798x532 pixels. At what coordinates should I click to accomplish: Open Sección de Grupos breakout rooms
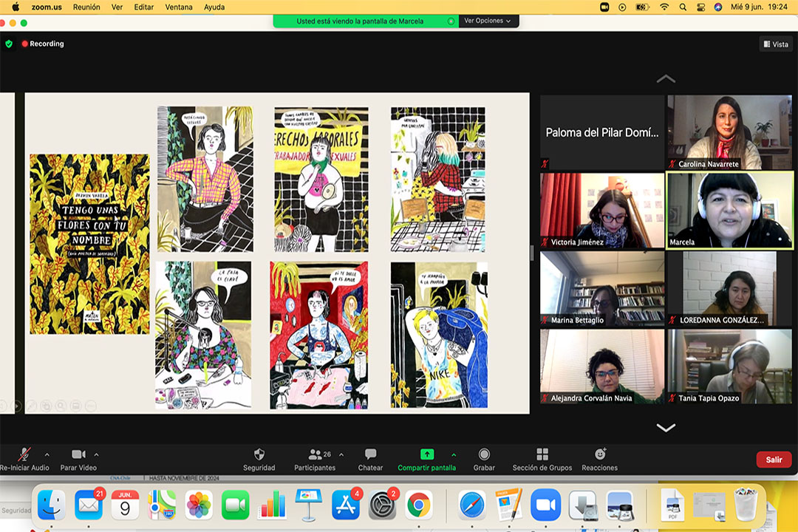[x=542, y=455]
